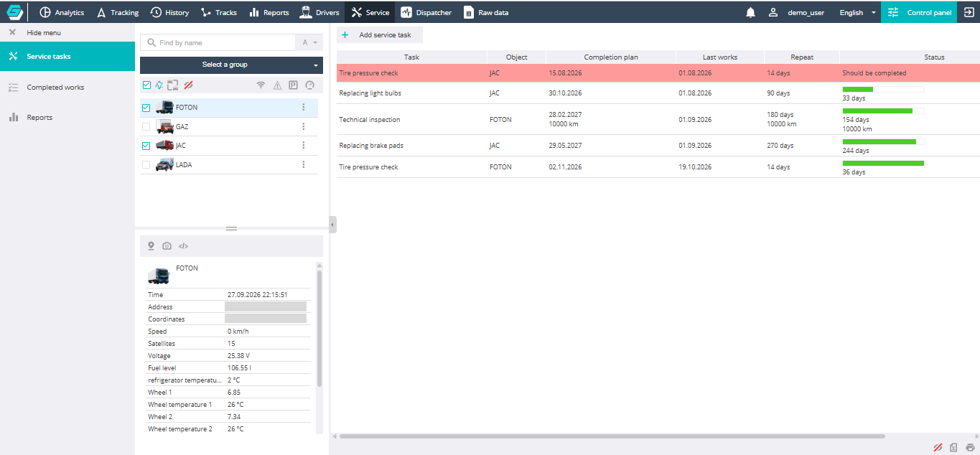Click the Find by name search field
This screenshot has width=980, height=455.
click(x=218, y=43)
